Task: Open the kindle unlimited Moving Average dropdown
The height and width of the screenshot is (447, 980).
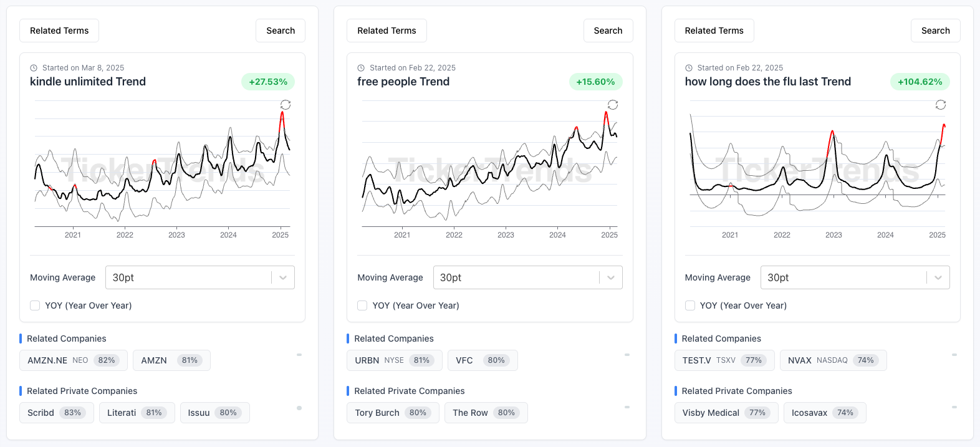Action: click(199, 277)
